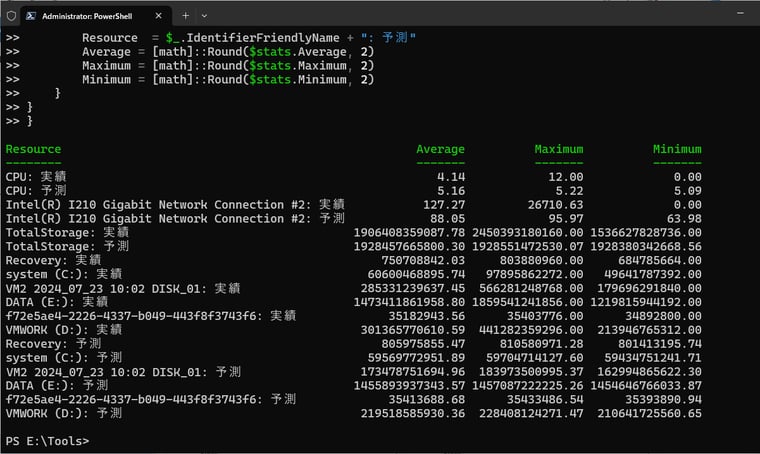Click the 'TotalStorage: 実績' label

click(x=67, y=233)
